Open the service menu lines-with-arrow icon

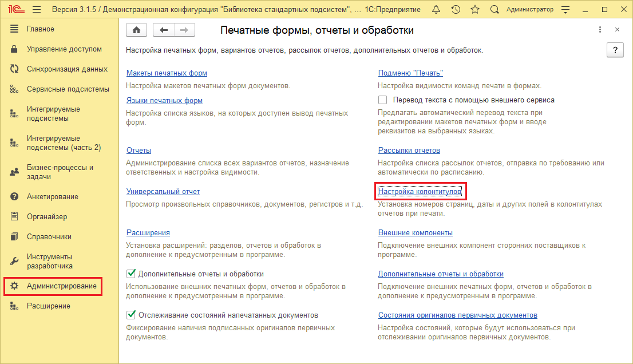[x=565, y=9]
